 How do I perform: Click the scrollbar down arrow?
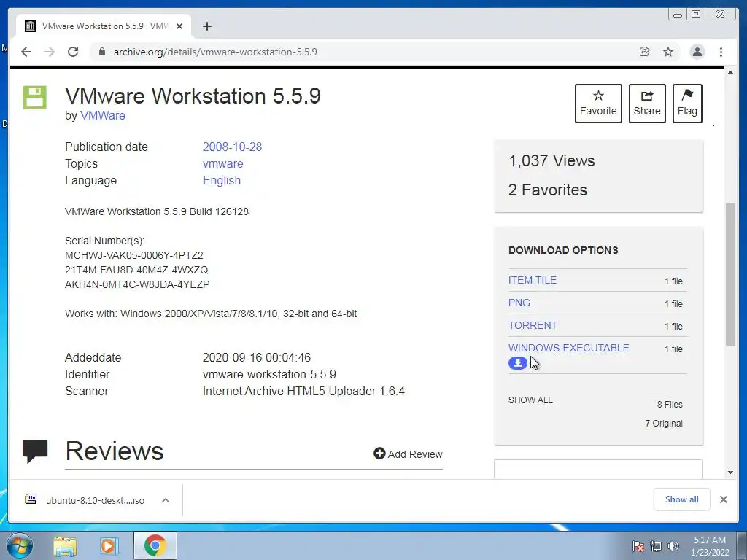pyautogui.click(x=730, y=472)
